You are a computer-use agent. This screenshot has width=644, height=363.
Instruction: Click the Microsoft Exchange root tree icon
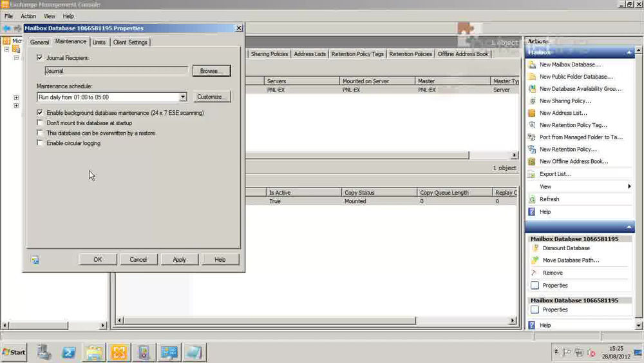click(x=6, y=41)
